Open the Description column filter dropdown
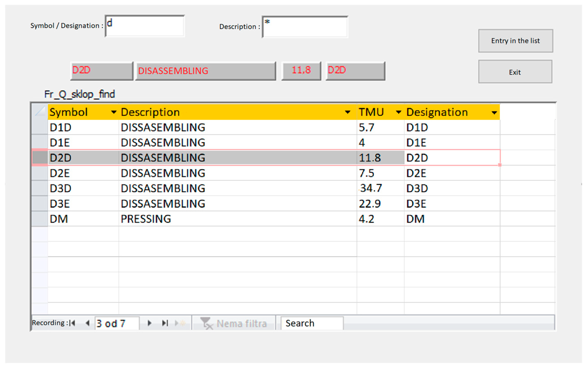 [348, 112]
